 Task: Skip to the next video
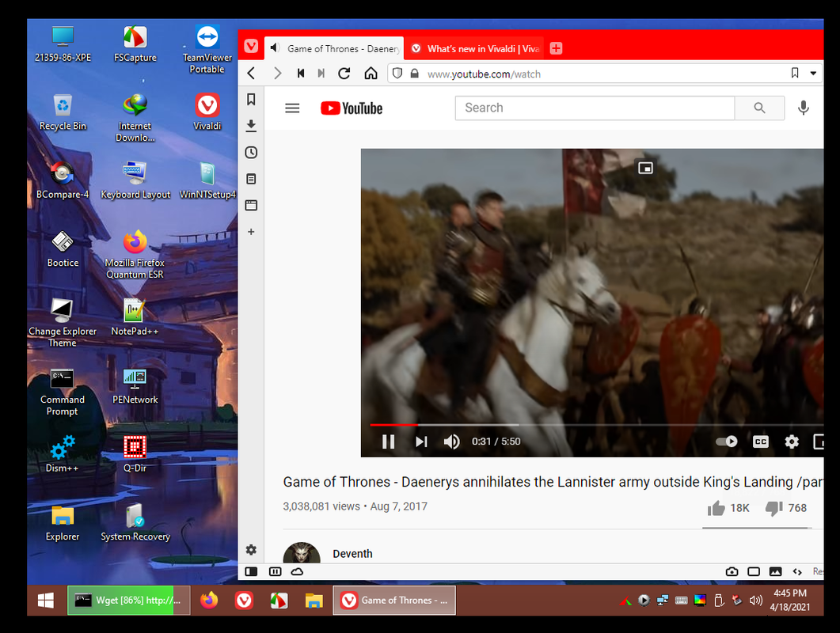pos(421,442)
